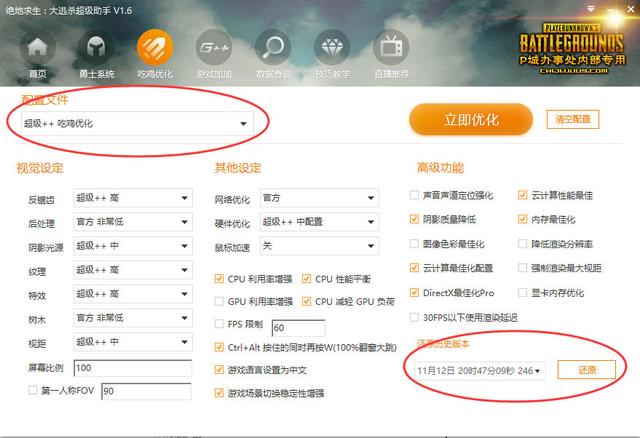Open the 鼠标加速 dropdown

pos(319,246)
